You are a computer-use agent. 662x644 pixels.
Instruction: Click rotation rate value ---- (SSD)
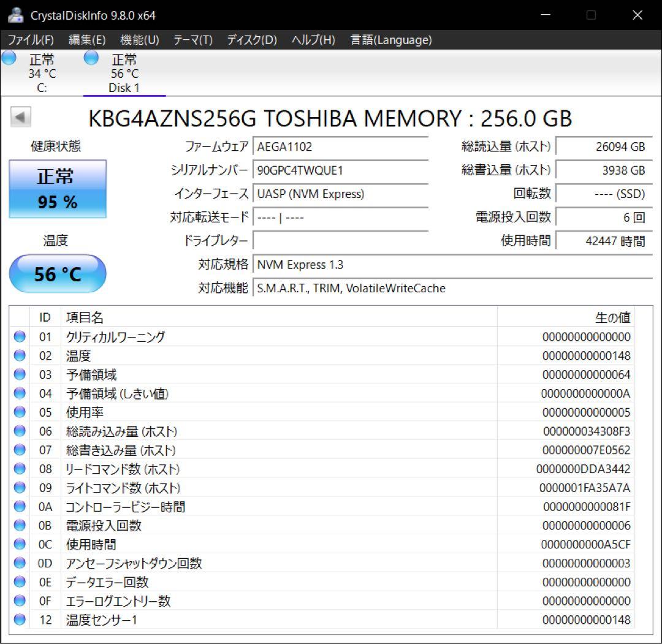tap(604, 194)
